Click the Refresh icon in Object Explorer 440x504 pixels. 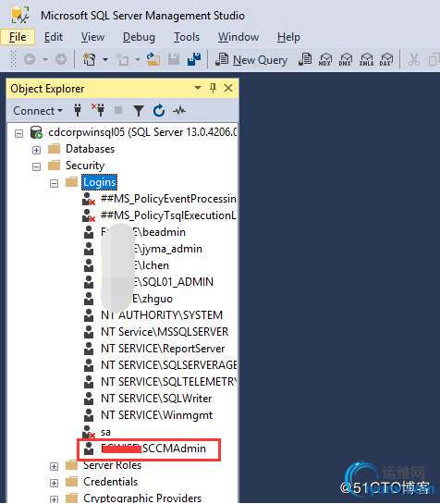pos(159,111)
